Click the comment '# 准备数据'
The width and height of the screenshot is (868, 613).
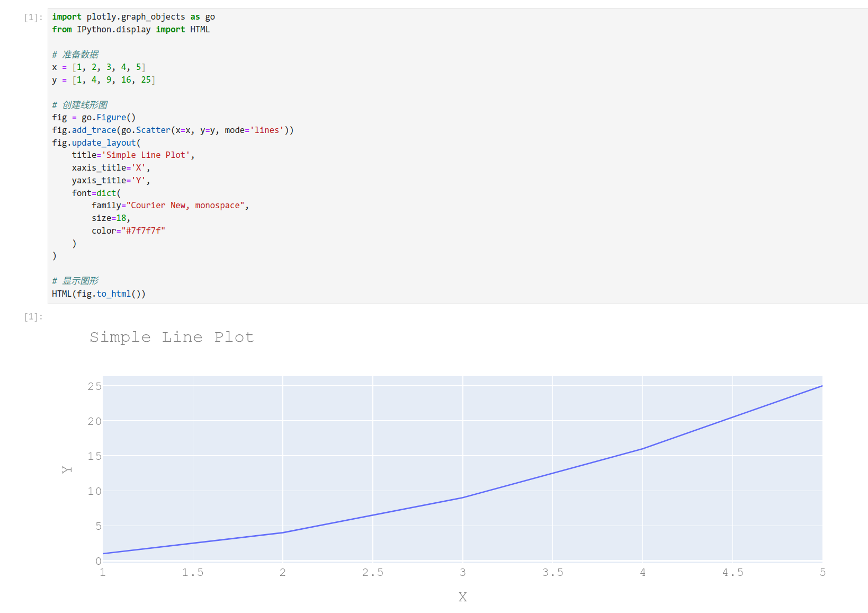tap(75, 55)
